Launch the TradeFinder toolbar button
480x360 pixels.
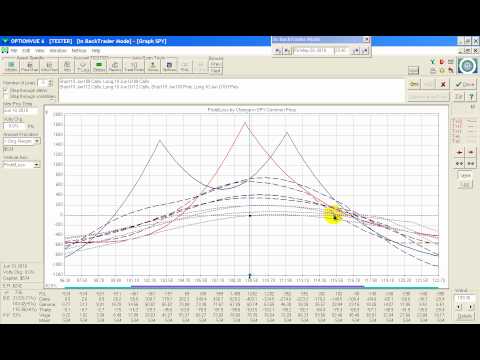[x=134, y=66]
